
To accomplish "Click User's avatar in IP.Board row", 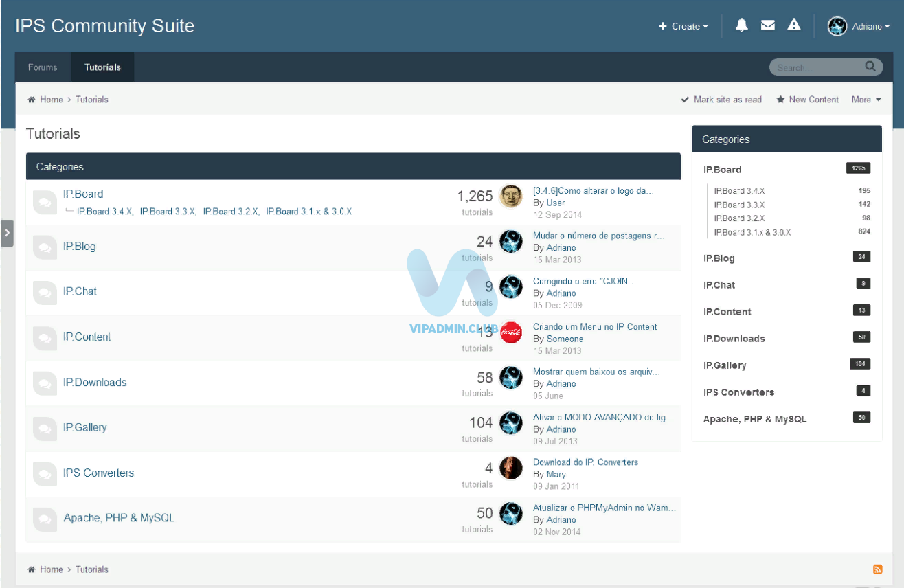I will pyautogui.click(x=511, y=196).
